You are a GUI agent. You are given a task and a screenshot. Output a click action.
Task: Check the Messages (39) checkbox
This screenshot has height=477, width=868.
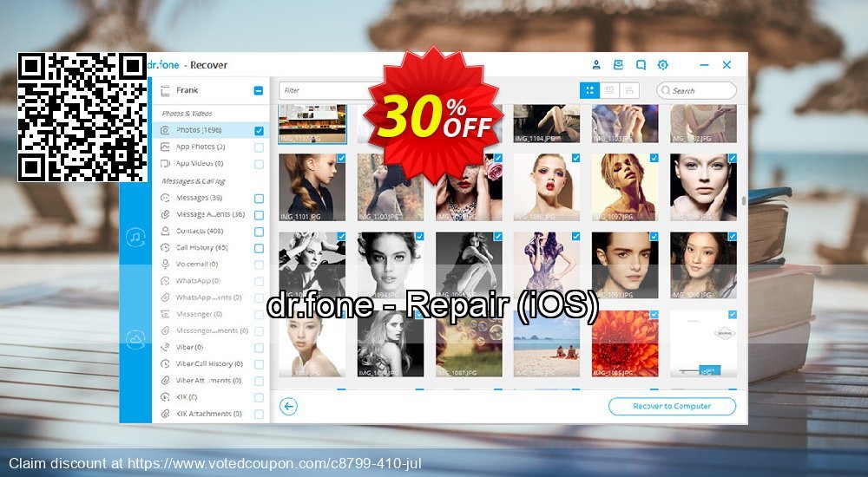click(259, 198)
